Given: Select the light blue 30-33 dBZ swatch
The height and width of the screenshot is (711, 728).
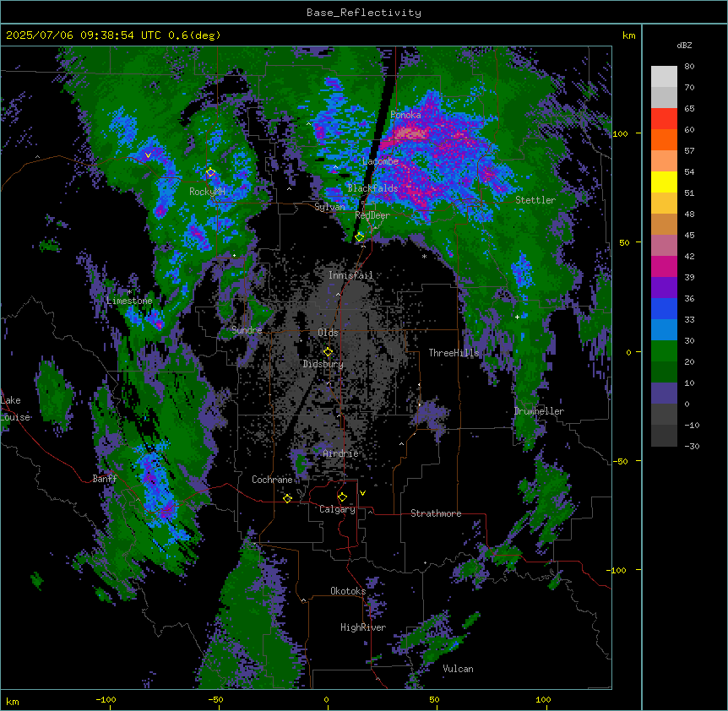Looking at the screenshot, I should tap(664, 330).
